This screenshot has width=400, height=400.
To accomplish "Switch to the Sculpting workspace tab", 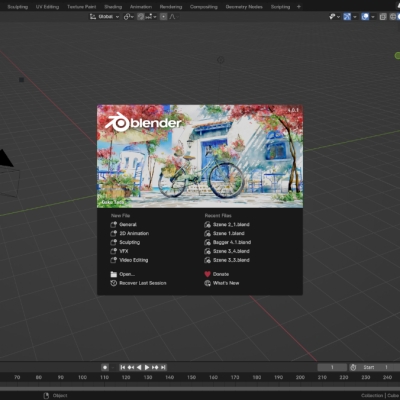I will pos(18,7).
